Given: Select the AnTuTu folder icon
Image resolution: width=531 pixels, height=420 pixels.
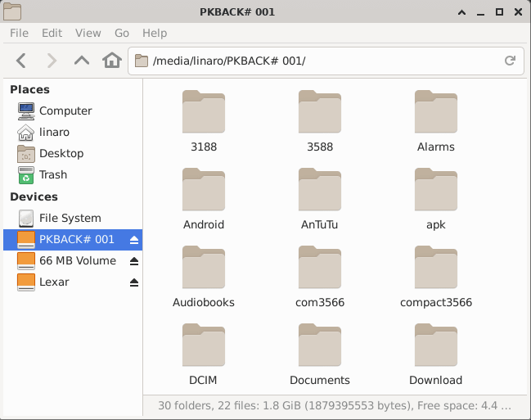Looking at the screenshot, I should tap(320, 189).
